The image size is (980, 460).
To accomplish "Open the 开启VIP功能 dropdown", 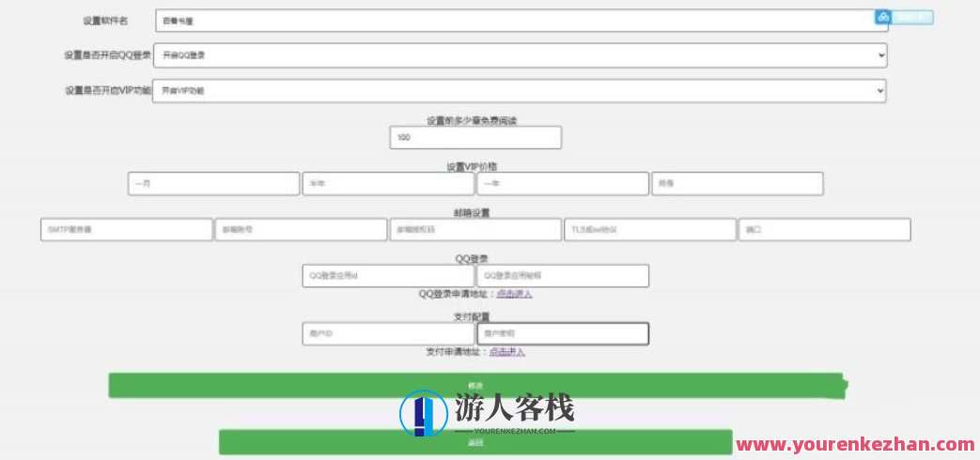I will coord(520,90).
